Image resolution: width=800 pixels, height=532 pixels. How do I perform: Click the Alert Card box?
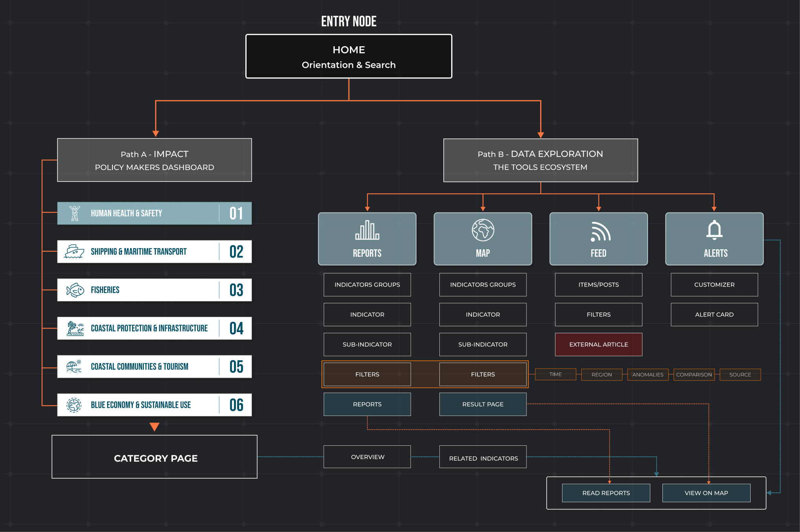pyautogui.click(x=715, y=314)
